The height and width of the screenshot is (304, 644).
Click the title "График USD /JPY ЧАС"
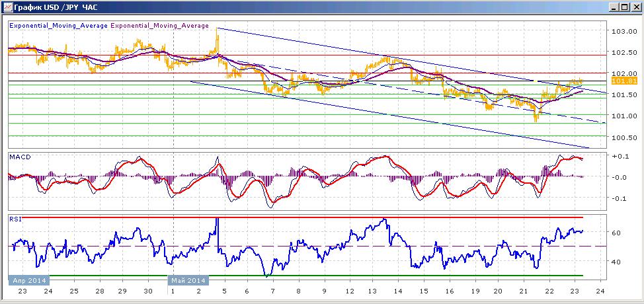coord(55,7)
